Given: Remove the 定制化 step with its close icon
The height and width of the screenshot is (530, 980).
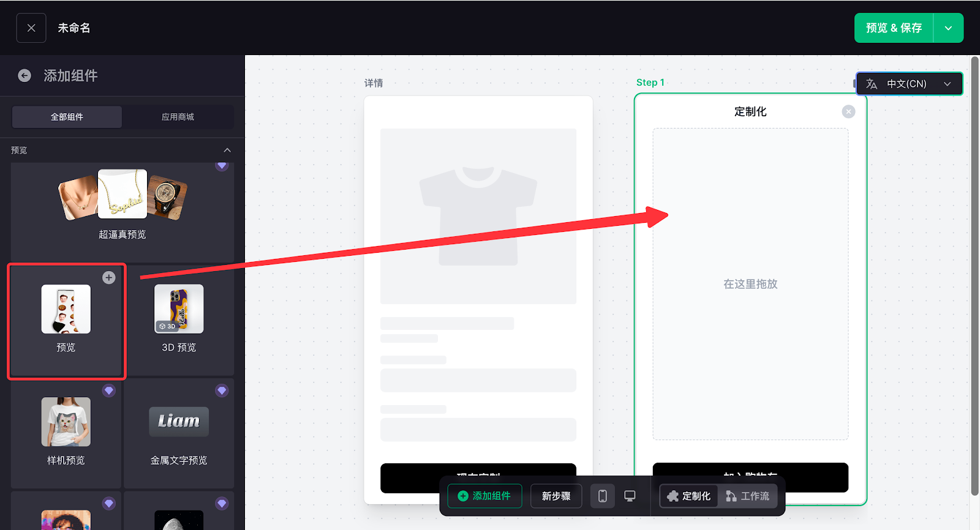Looking at the screenshot, I should (x=848, y=111).
